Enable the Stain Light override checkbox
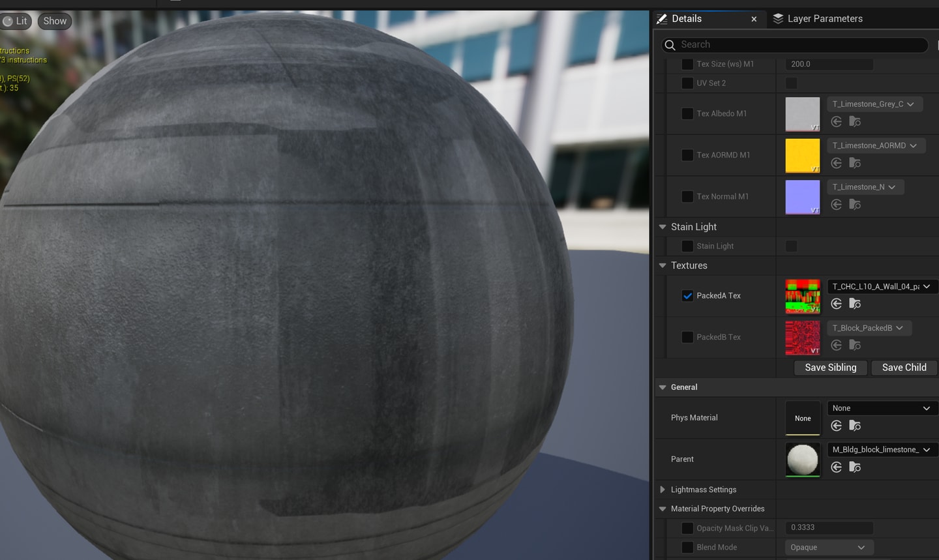The image size is (939, 560). coord(687,246)
